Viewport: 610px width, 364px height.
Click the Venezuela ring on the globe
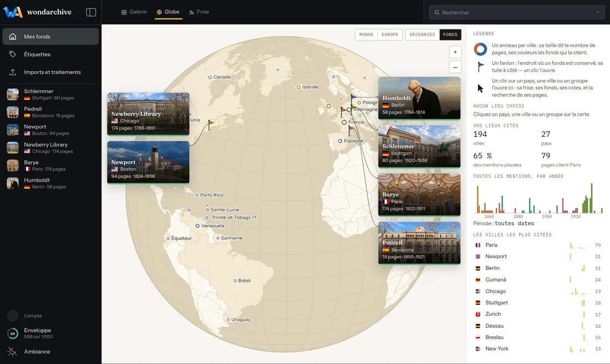tap(197, 225)
